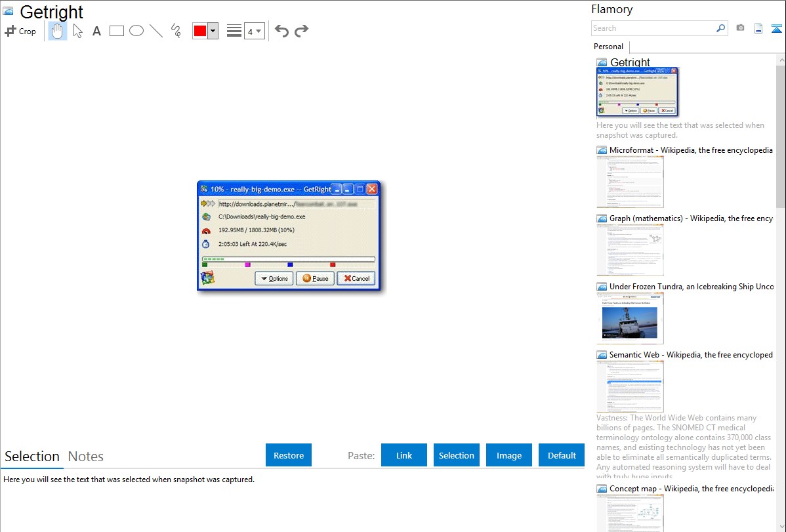Select the freehand scribble tool

pos(176,31)
